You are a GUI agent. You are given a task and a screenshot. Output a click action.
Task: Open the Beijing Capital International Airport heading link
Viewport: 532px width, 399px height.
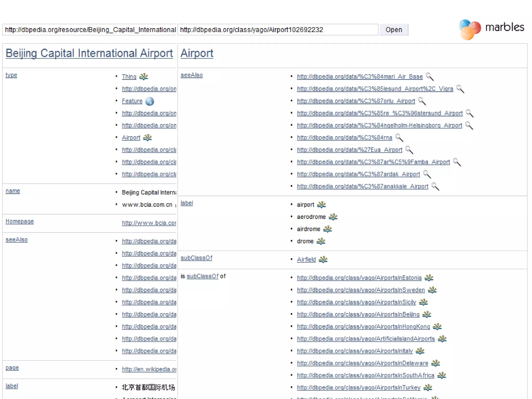point(89,53)
